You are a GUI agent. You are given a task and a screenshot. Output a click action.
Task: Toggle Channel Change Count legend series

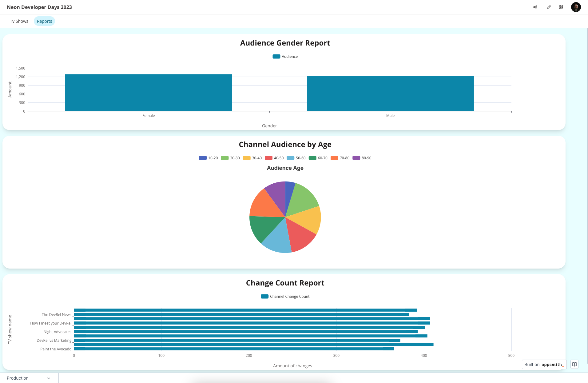pyautogui.click(x=285, y=297)
